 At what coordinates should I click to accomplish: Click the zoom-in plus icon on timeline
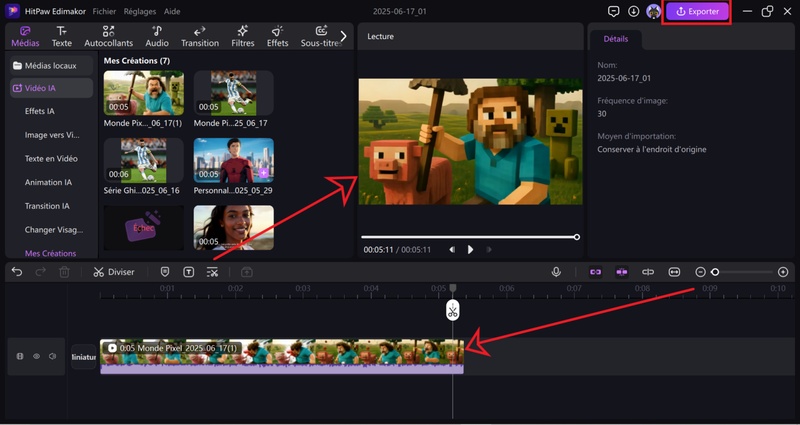point(783,272)
